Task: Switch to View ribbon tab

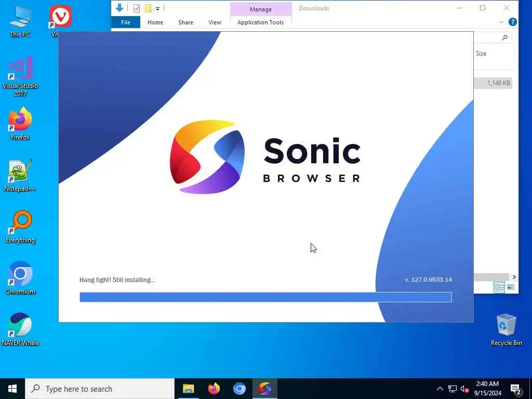Action: [215, 22]
